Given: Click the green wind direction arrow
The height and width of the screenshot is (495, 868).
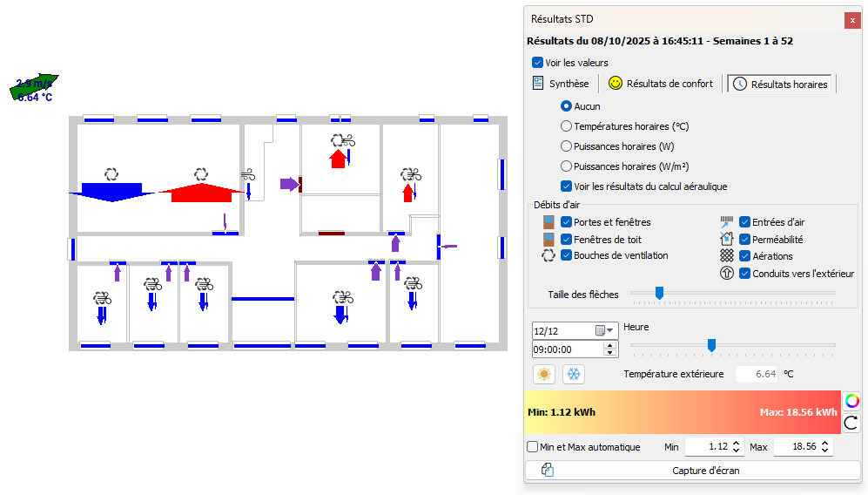Looking at the screenshot, I should tap(34, 86).
